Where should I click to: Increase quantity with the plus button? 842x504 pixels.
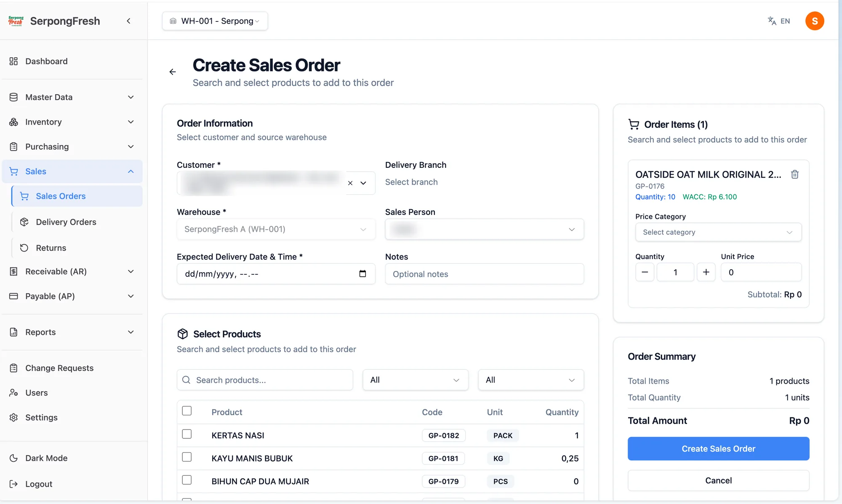(x=706, y=272)
